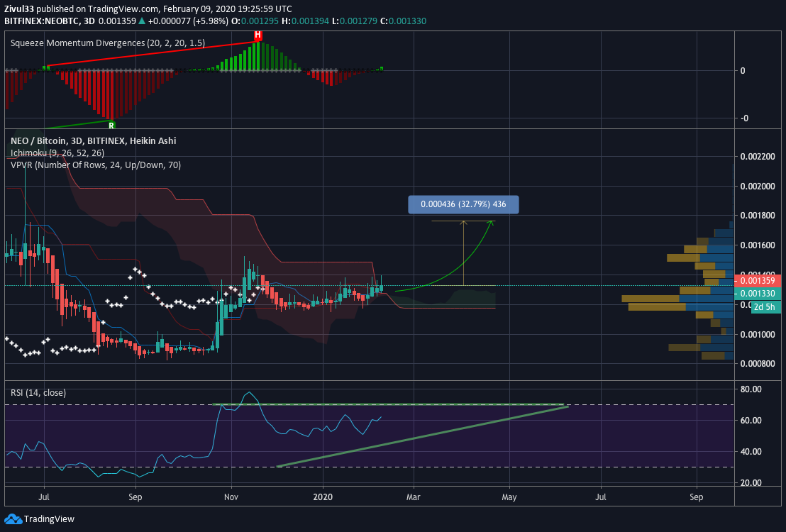Click the +0.000077 (+5.98%) change text
The width and height of the screenshot is (786, 532).
189,21
